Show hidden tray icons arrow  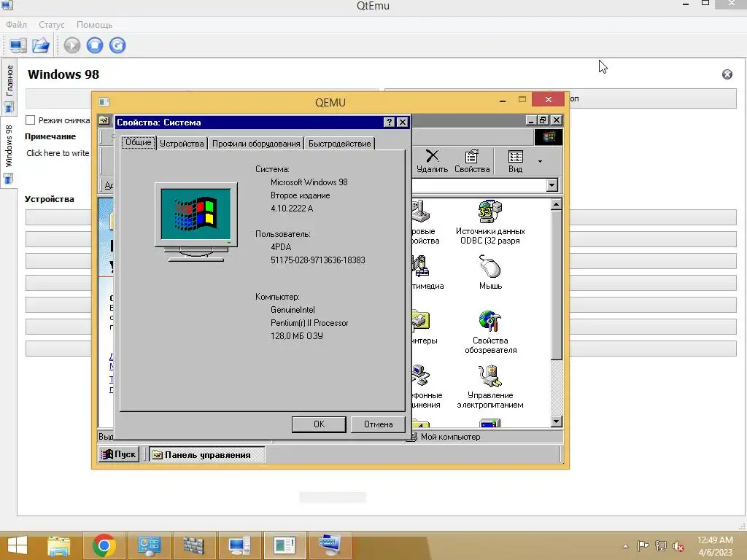[x=625, y=546]
